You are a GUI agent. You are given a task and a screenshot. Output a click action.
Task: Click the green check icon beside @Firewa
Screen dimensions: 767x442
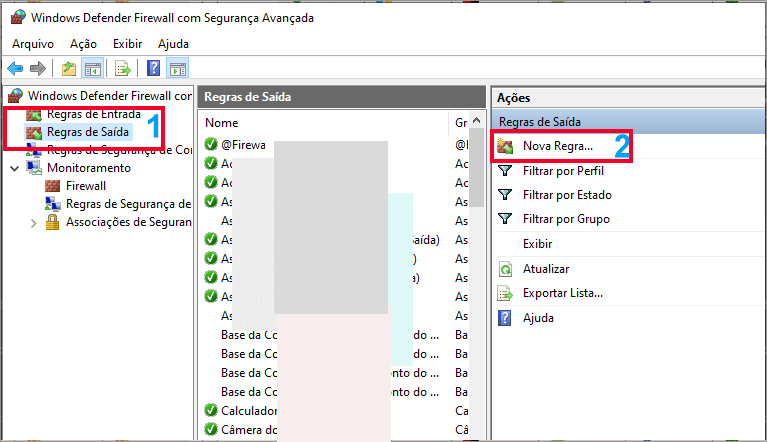(211, 144)
